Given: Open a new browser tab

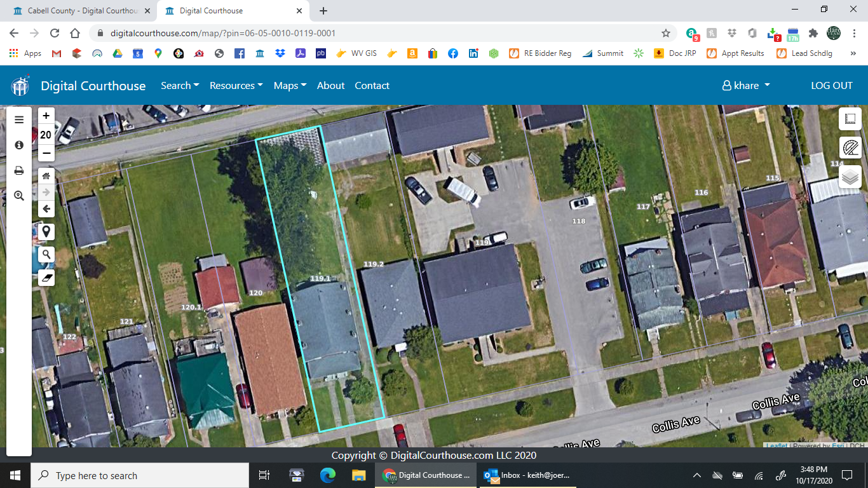Looking at the screenshot, I should click(323, 11).
